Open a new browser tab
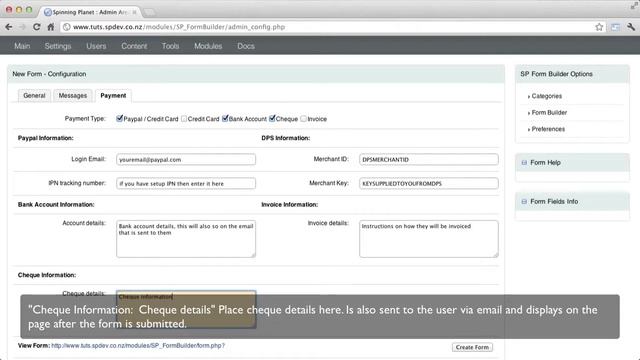 point(149,12)
